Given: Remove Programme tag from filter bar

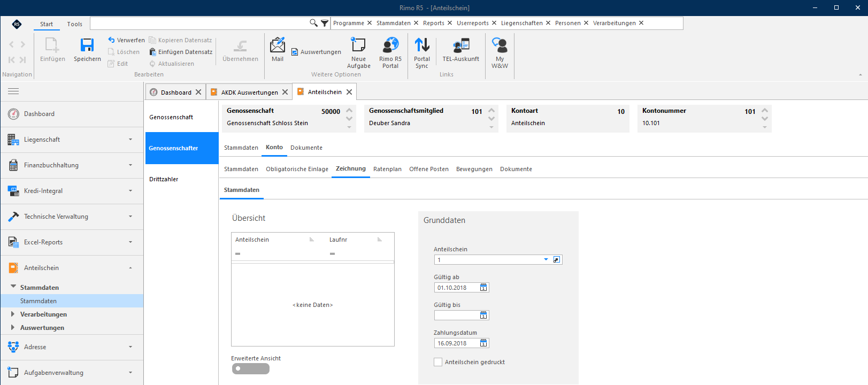Looking at the screenshot, I should coord(368,23).
